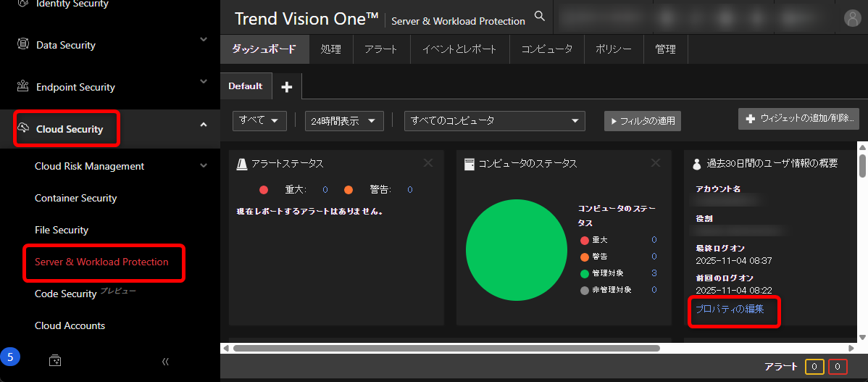
Task: Open the コンピュータ tab
Action: [547, 49]
